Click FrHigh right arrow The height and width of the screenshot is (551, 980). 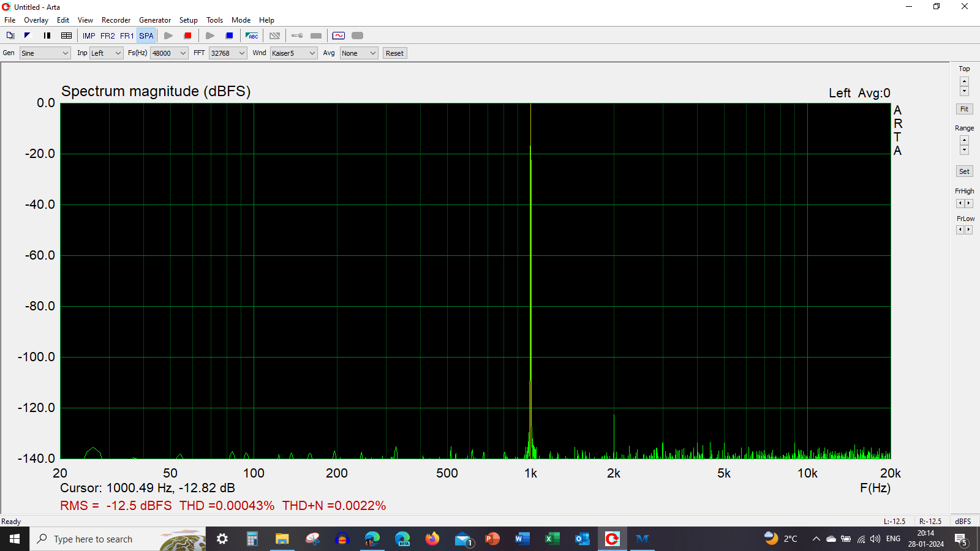point(968,203)
